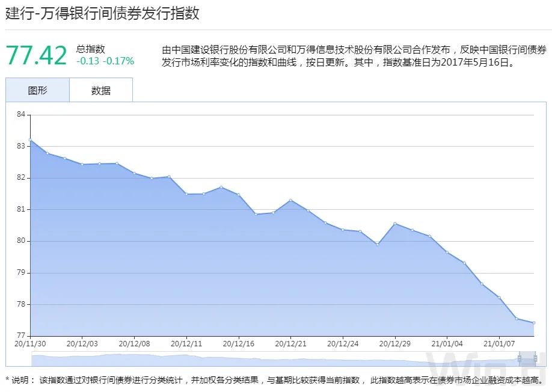Click the 77.42 index value

tap(36, 55)
